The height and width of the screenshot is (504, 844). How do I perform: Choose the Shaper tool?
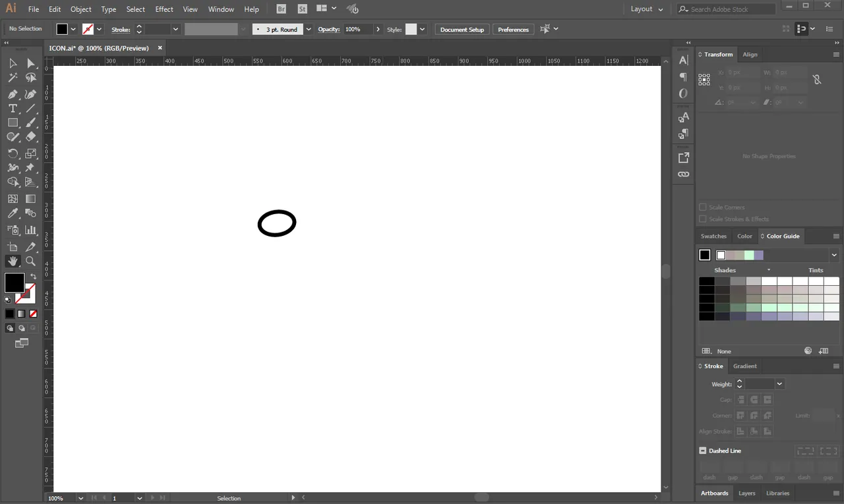pos(13,137)
